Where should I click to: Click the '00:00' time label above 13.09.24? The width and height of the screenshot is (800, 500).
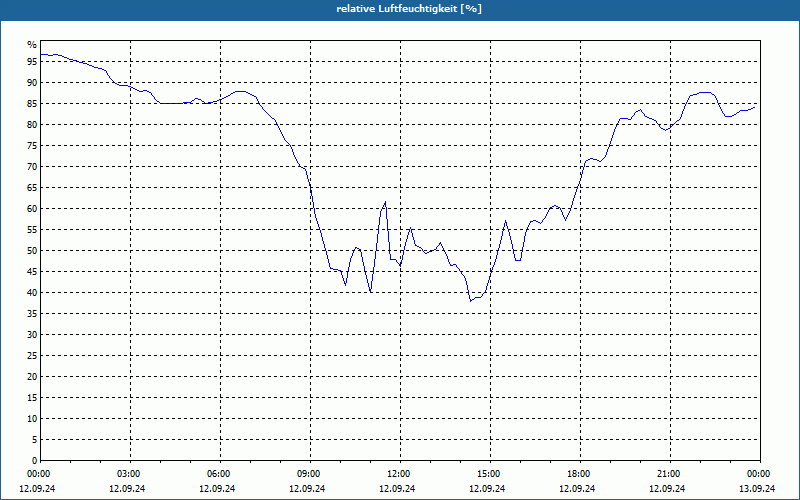pos(760,474)
